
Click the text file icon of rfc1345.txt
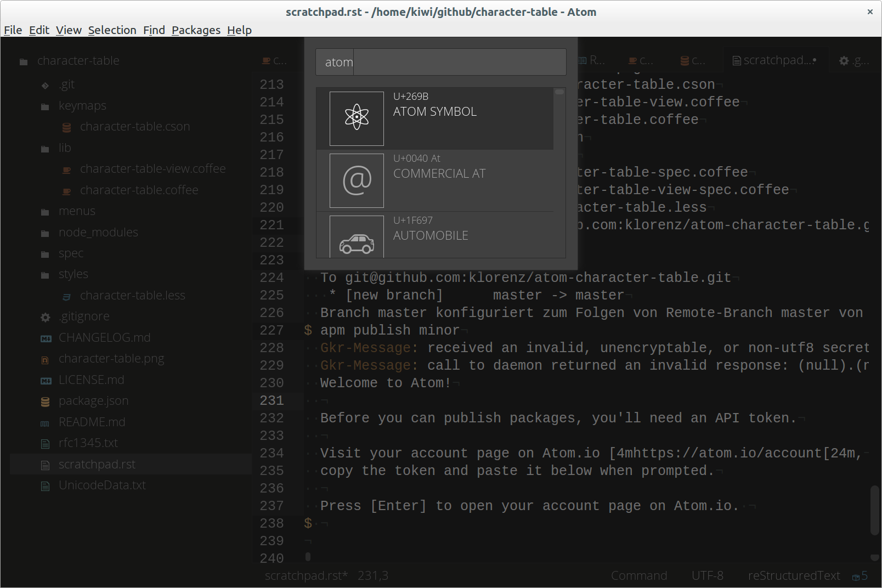pos(46,444)
